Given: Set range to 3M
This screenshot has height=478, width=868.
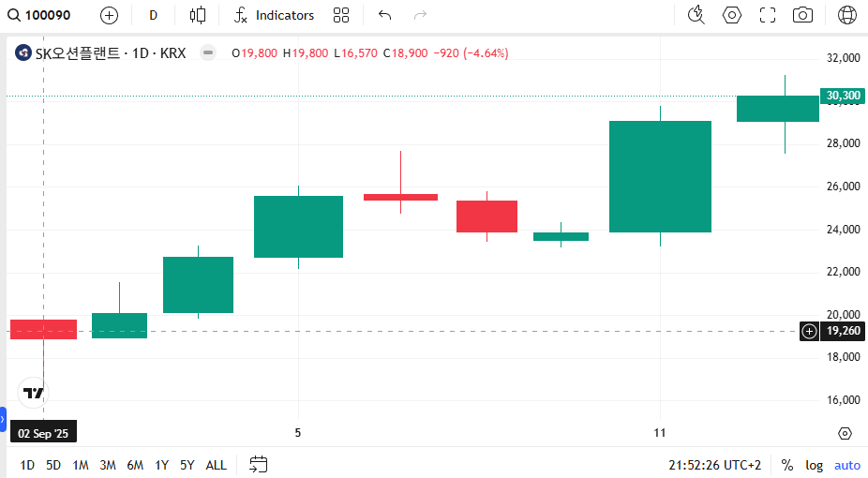Looking at the screenshot, I should pyautogui.click(x=108, y=465).
